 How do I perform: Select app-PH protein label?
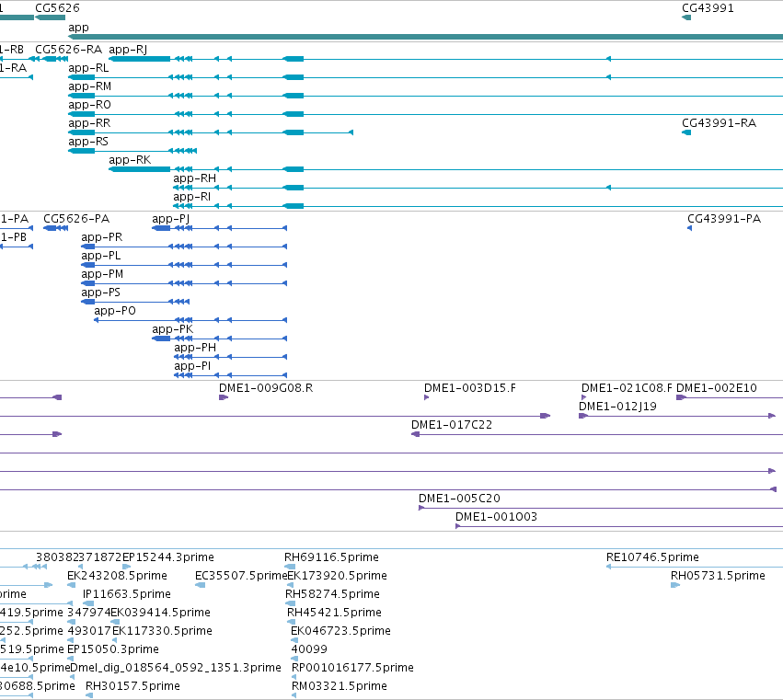tap(195, 348)
